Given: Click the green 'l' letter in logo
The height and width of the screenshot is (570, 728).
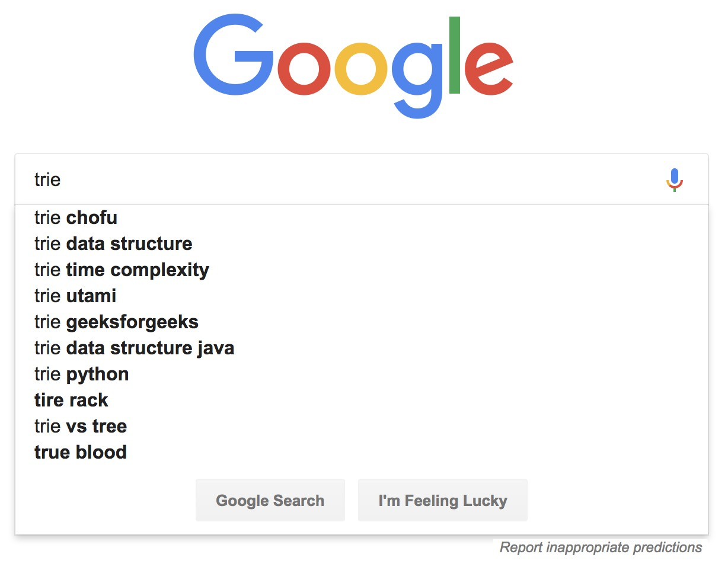Looking at the screenshot, I should (x=455, y=55).
